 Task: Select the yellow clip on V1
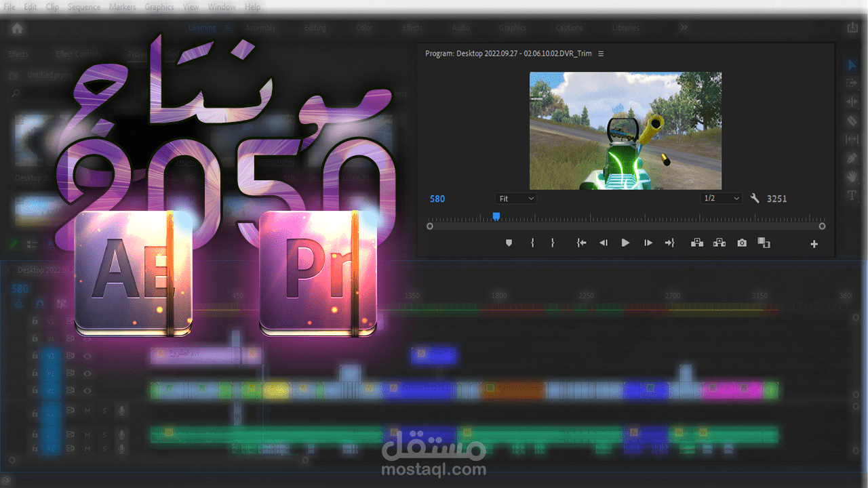pos(275,390)
